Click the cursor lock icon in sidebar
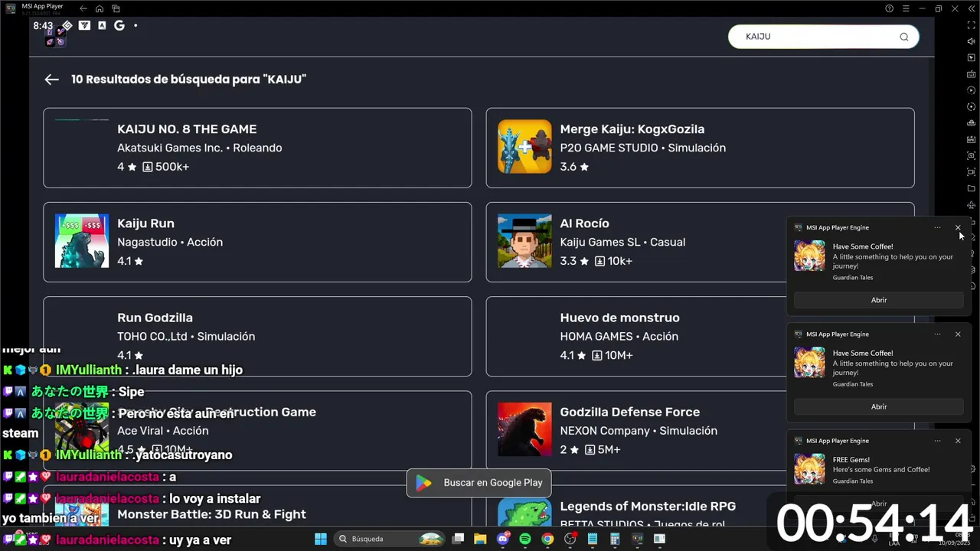980x551 pixels. pos(972,58)
